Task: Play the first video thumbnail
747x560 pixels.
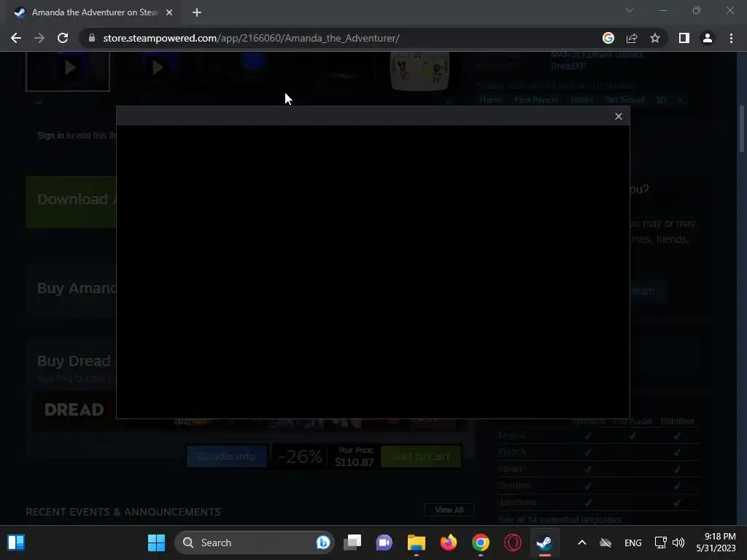Action: click(x=68, y=71)
